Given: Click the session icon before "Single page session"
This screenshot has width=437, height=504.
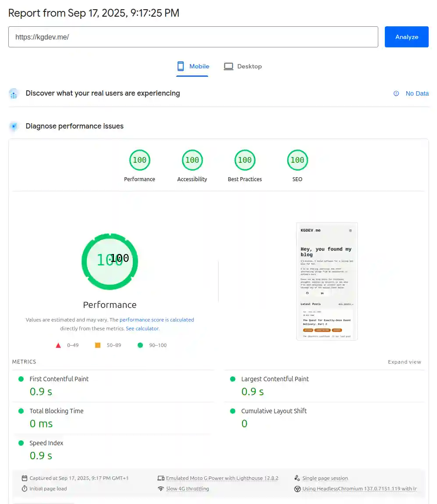Looking at the screenshot, I should (297, 478).
